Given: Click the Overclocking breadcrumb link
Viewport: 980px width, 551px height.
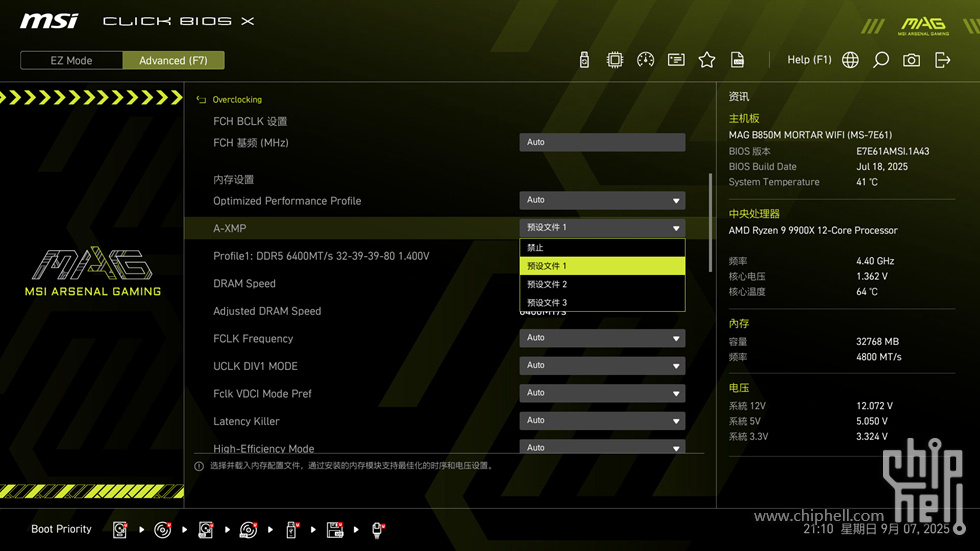Looking at the screenshot, I should pos(237,99).
